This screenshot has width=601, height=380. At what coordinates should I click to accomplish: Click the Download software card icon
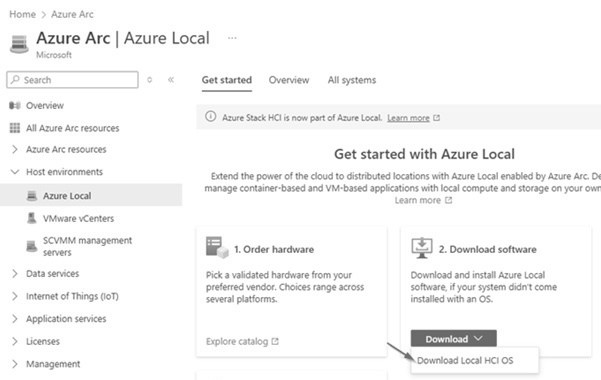point(422,248)
